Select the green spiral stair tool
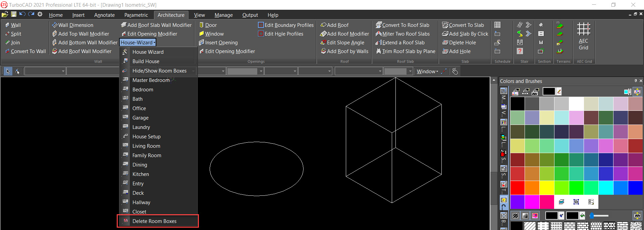Image resolution: width=644 pixels, height=230 pixels. tap(520, 34)
